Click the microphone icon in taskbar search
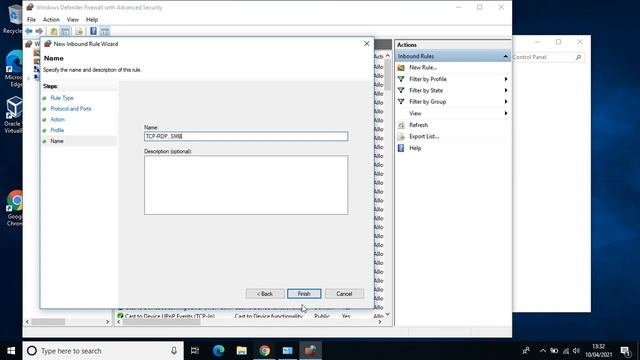The width and height of the screenshot is (640, 360). click(x=174, y=351)
